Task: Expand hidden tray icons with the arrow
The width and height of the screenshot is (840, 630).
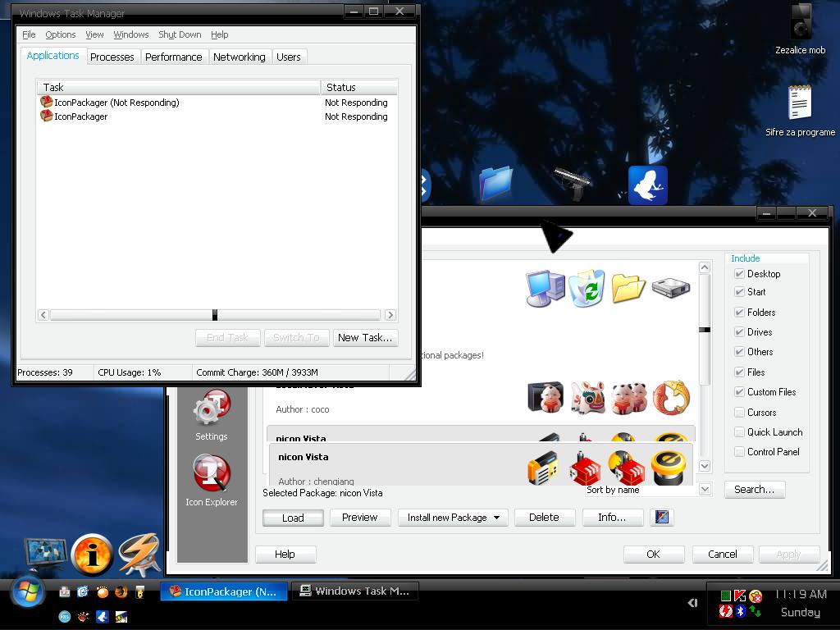Action: click(692, 603)
